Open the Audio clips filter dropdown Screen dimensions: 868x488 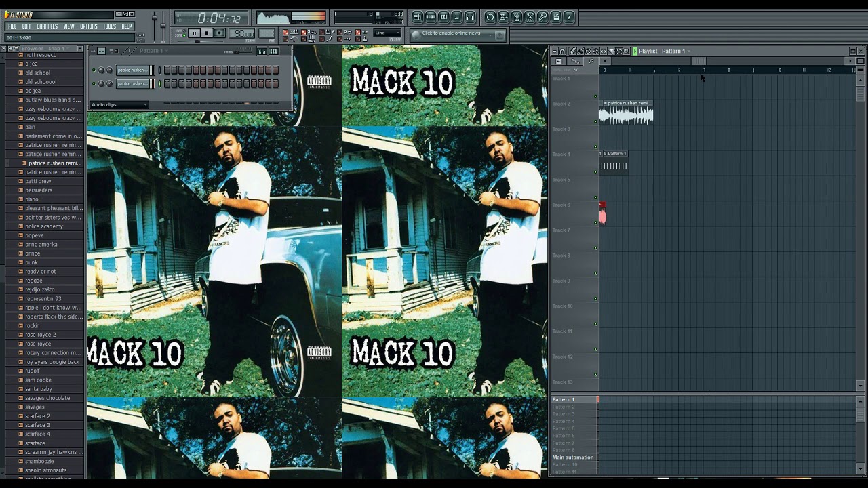(119, 105)
